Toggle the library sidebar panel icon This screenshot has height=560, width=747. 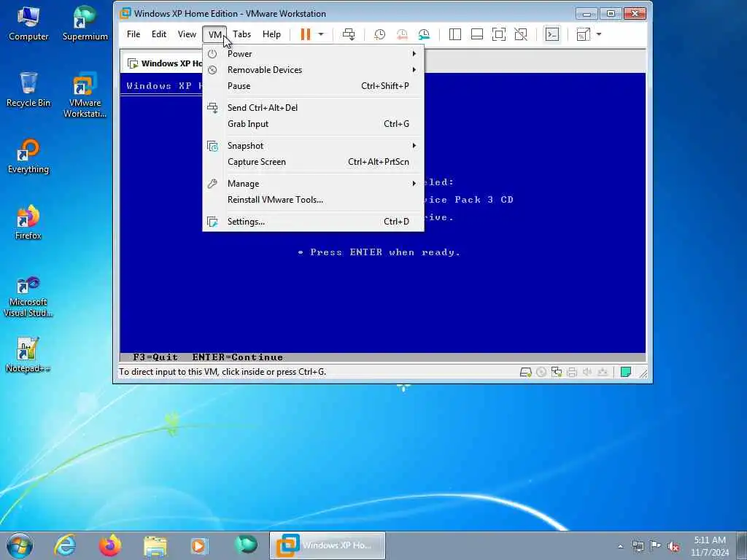tap(455, 34)
